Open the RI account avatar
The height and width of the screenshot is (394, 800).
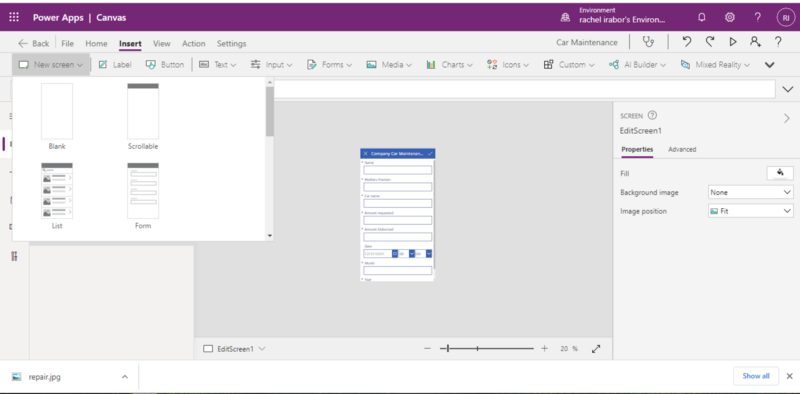click(785, 17)
